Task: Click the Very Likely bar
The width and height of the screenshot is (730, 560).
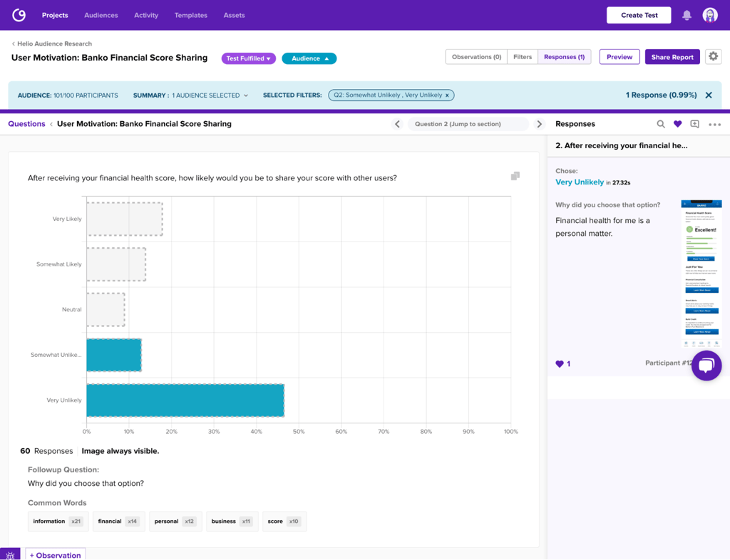Action: coord(125,219)
